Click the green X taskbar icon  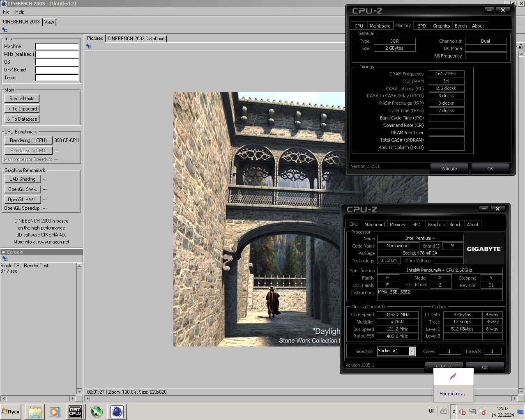pyautogui.click(x=97, y=411)
